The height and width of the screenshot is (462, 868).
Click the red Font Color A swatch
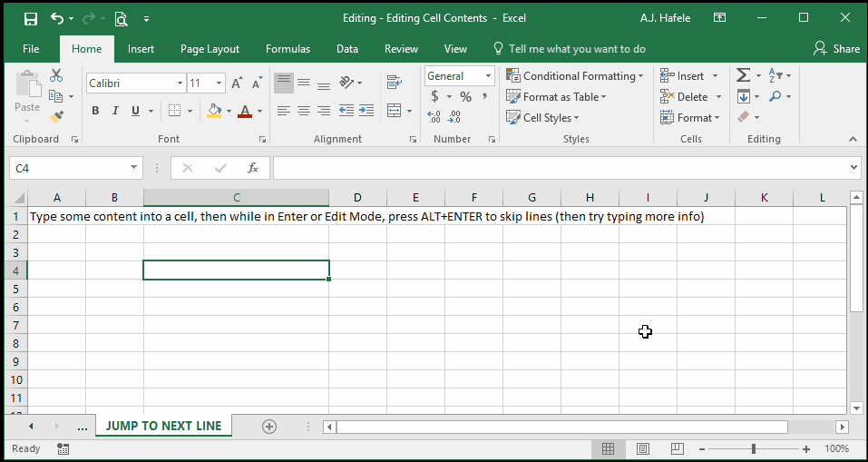(245, 111)
